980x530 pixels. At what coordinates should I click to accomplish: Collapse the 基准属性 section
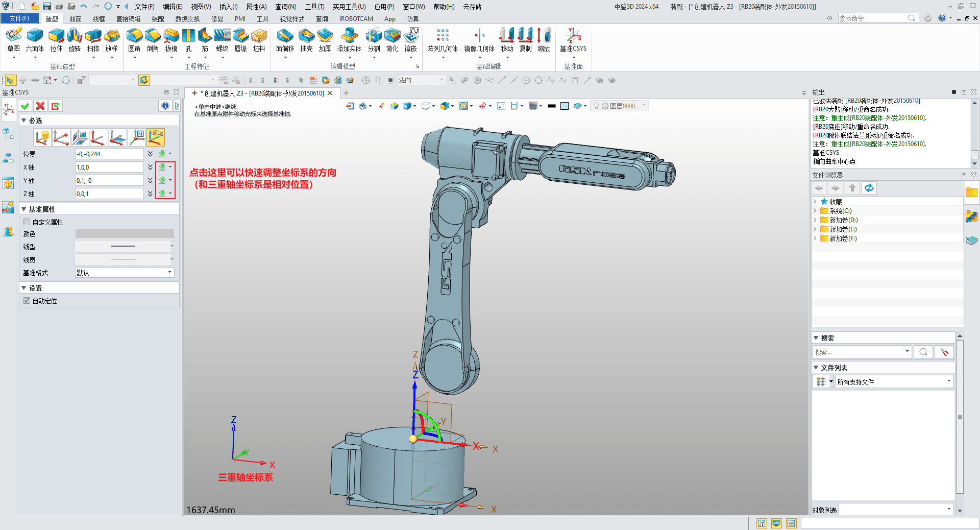(23, 209)
